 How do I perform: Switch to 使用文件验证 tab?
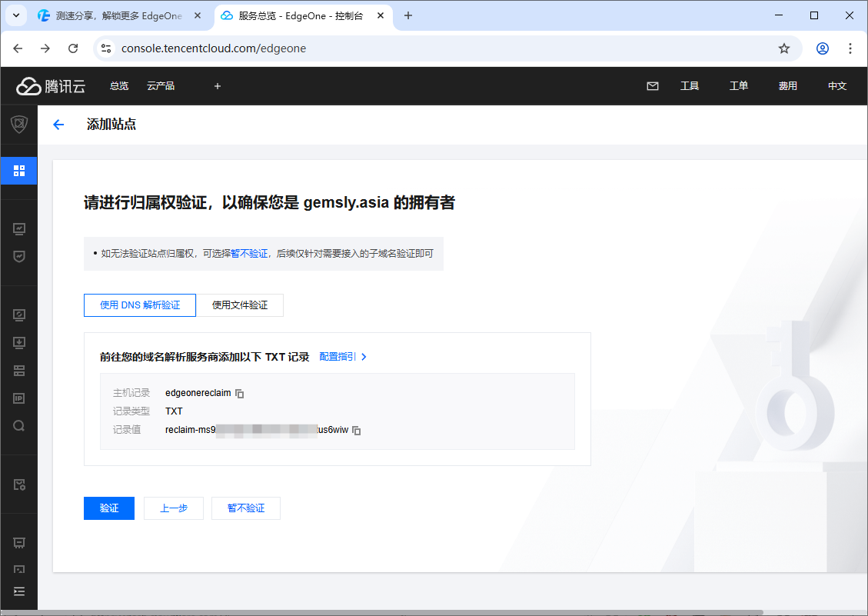coord(240,305)
